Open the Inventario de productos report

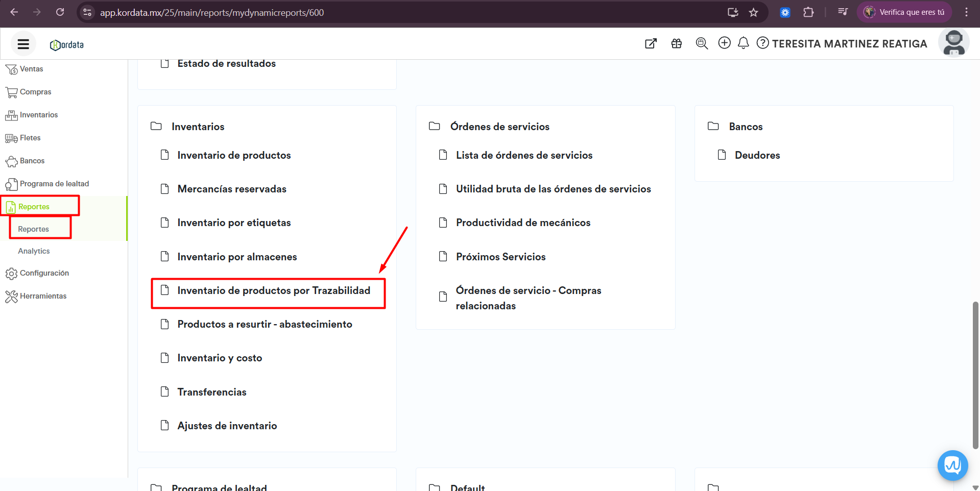[234, 155]
